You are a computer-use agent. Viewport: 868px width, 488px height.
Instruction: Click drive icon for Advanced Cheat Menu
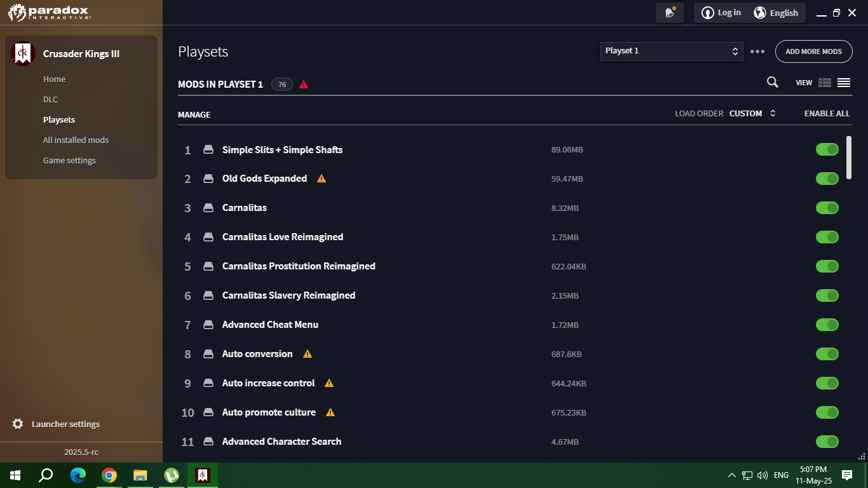point(208,325)
